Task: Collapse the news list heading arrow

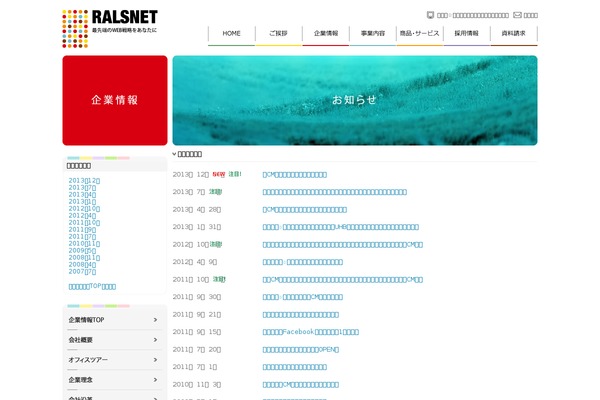Action: (174, 154)
